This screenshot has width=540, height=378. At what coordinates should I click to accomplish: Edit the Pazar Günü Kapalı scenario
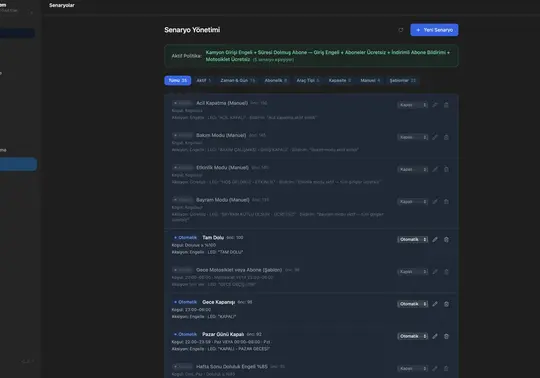[x=435, y=336]
